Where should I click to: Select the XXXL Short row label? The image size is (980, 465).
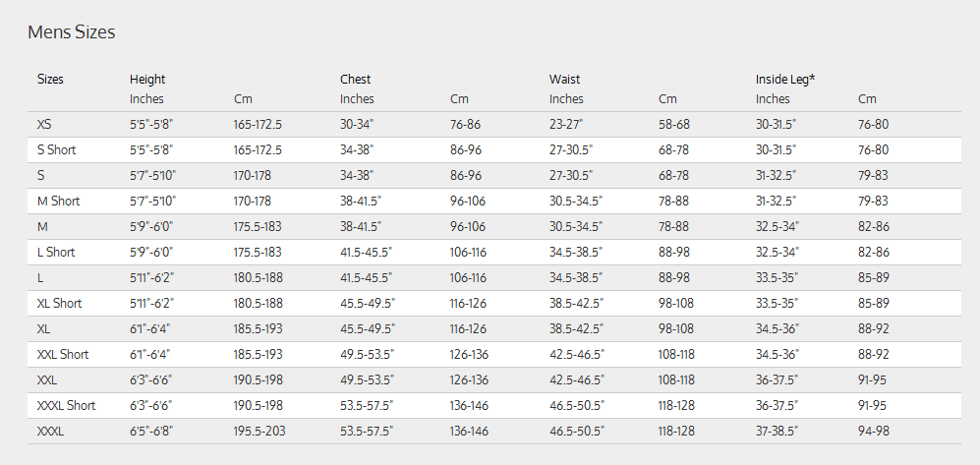coord(66,406)
